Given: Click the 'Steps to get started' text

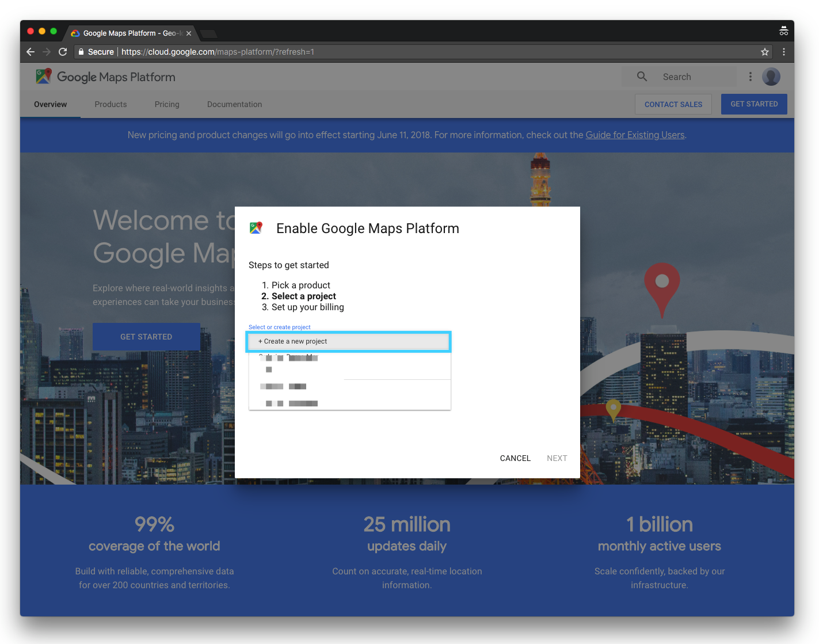Looking at the screenshot, I should [x=289, y=265].
